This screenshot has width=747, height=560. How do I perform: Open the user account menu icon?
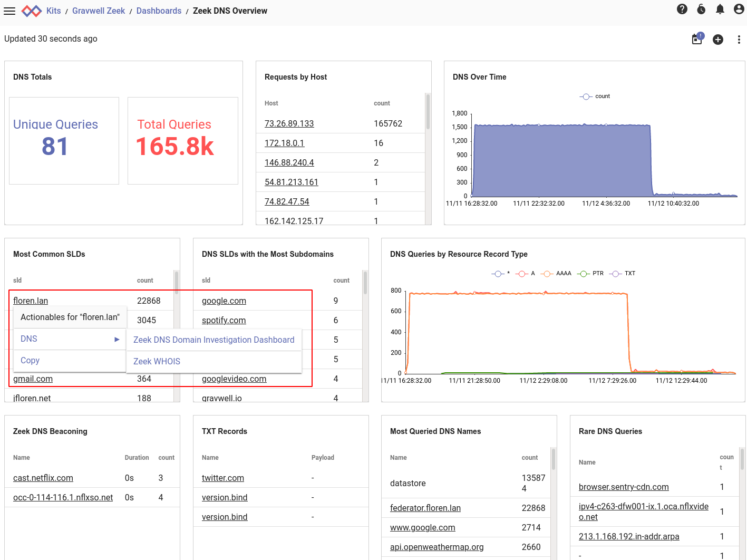(739, 9)
